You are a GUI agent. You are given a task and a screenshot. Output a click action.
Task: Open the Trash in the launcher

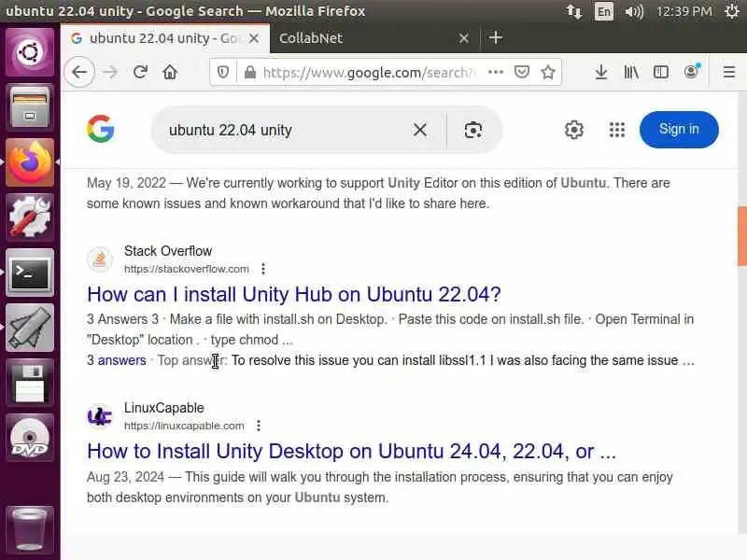click(x=30, y=528)
